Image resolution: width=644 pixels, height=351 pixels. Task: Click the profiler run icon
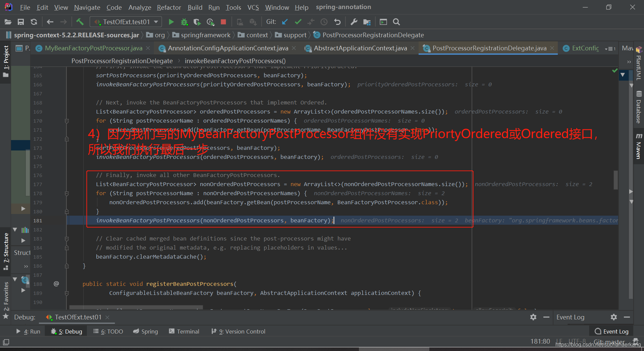pyautogui.click(x=210, y=22)
